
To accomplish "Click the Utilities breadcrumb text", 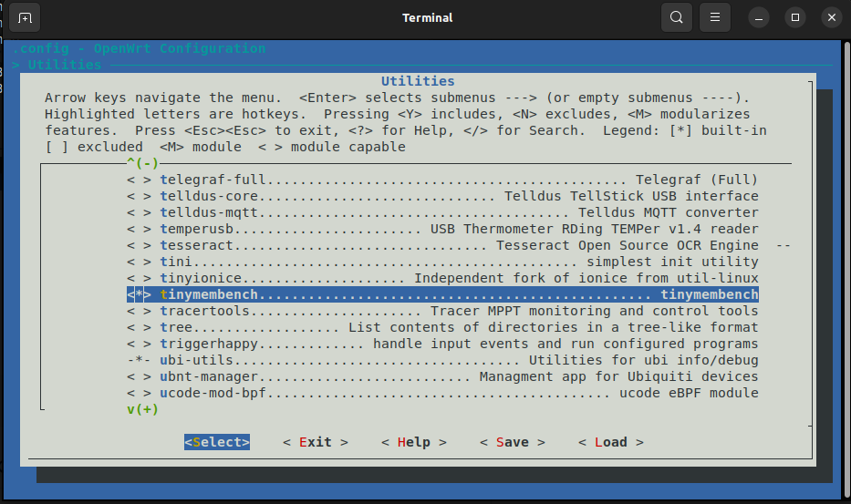I will click(x=65, y=65).
